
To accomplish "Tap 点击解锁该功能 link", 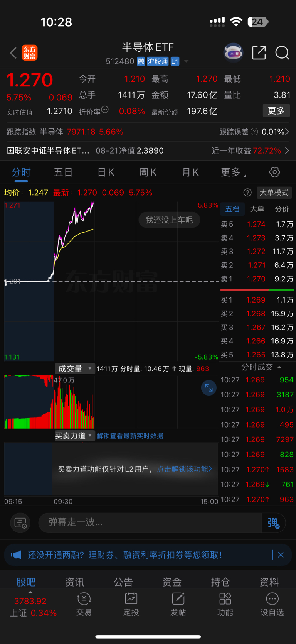I will [x=184, y=469].
